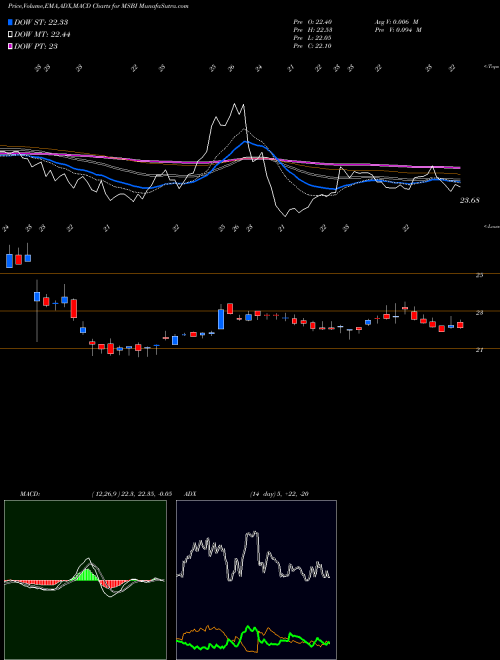This screenshot has height=660, width=500.
Task: Select the 'DOW ST: 22.33' legend text
Action: coord(41,22)
